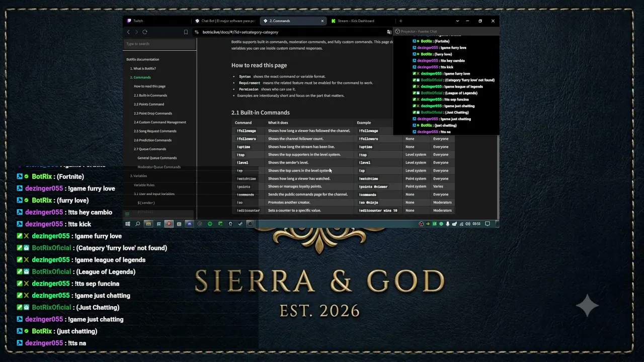Viewport: 644px width, 362px height.
Task: Open 'Variable Rules' sidebar link
Action: (x=144, y=185)
